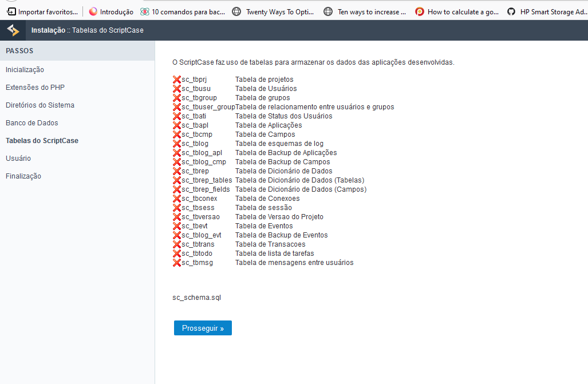This screenshot has width=588, height=384.
Task: Open the Introdução bookmark
Action: click(111, 11)
